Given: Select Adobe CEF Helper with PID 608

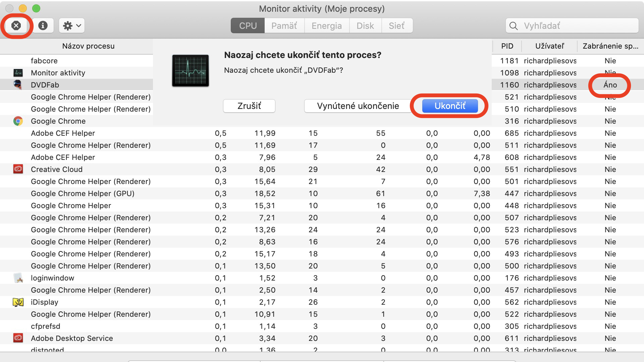Looking at the screenshot, I should (322, 157).
